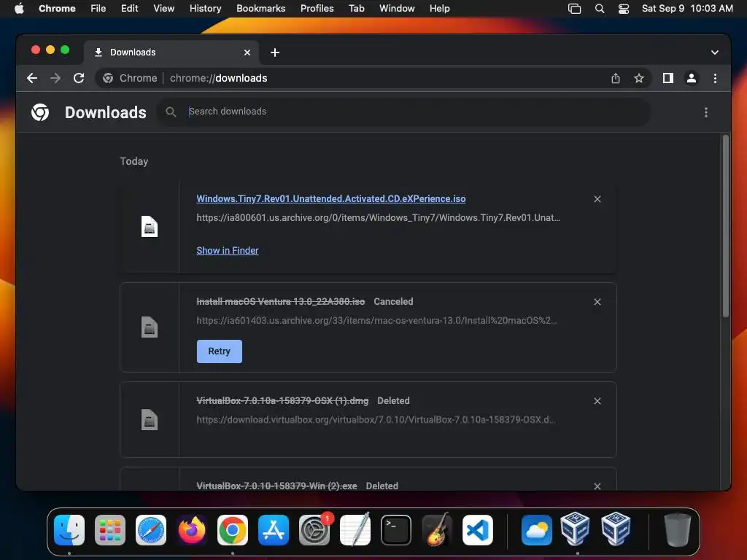This screenshot has height=560, width=747.
Task: Expand the tab search chevron
Action: tap(715, 52)
